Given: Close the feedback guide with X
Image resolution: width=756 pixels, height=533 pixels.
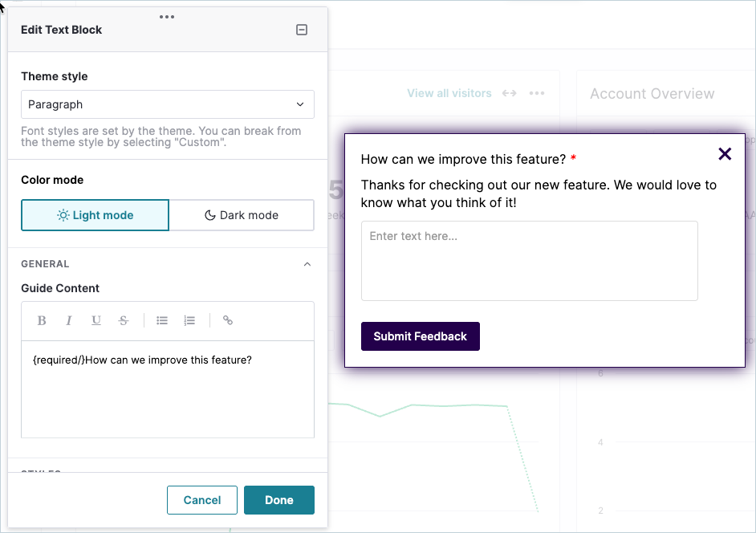Looking at the screenshot, I should click(x=725, y=154).
